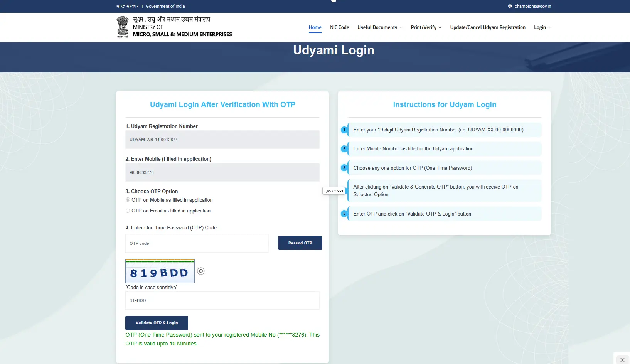
Task: Click the envelope icon beside champions@gov.in
Action: tap(509, 6)
